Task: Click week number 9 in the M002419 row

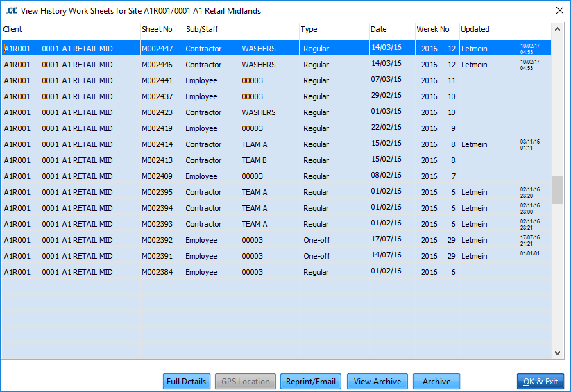Action: coord(453,128)
